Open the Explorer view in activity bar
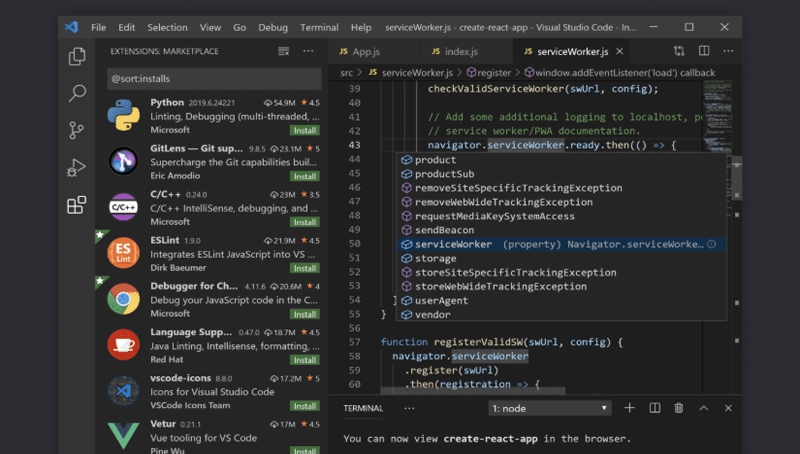The width and height of the screenshot is (800, 454). pyautogui.click(x=77, y=57)
